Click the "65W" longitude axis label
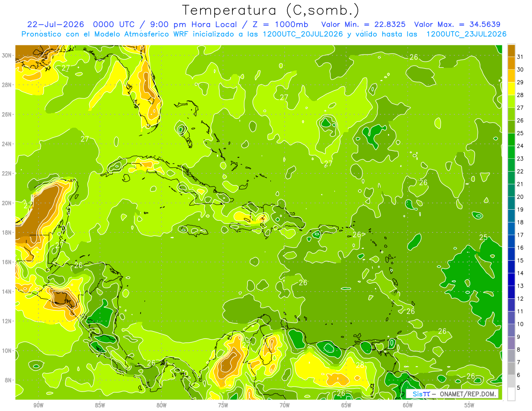Viewport: 532px width, 411px height. tap(346, 405)
